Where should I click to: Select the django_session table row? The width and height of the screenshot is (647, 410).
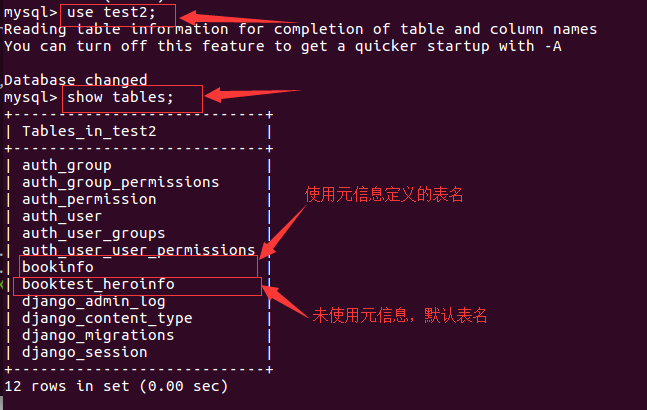84,352
